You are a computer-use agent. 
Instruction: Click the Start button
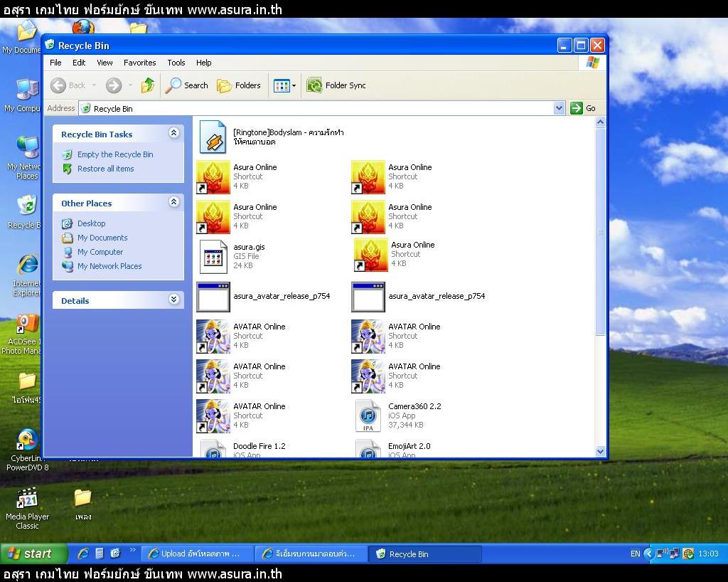[33, 554]
